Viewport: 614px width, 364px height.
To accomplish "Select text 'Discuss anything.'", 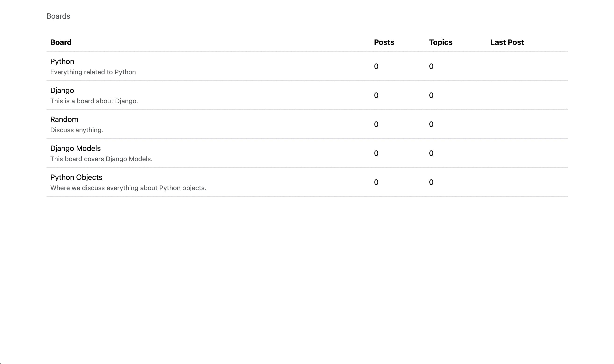I will point(77,130).
